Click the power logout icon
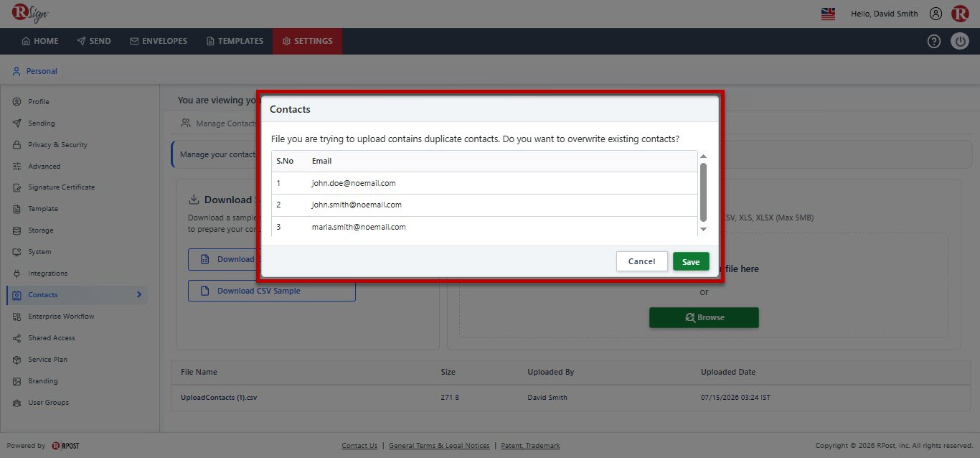Screen dimensions: 980x458 point(960,41)
